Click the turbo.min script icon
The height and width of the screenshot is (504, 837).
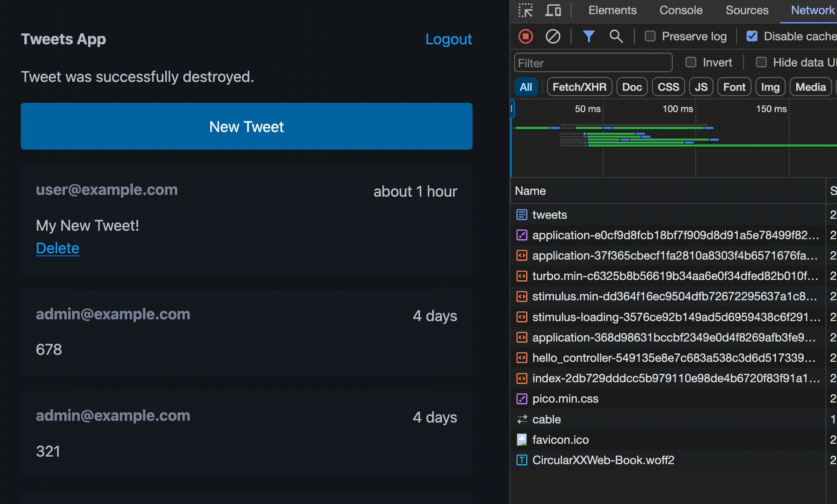click(x=522, y=276)
